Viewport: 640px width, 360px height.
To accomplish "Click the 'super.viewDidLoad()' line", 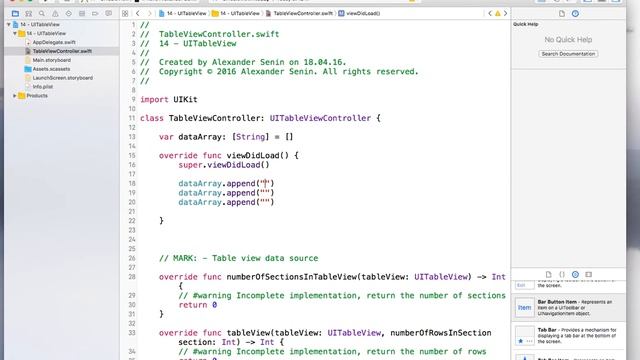I will coord(224,165).
